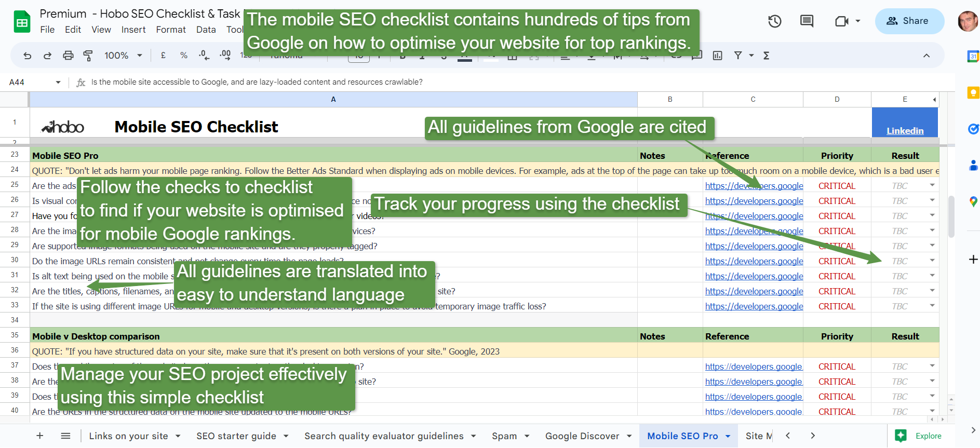Switch to Links on your site tab
980x448 pixels.
click(x=128, y=436)
